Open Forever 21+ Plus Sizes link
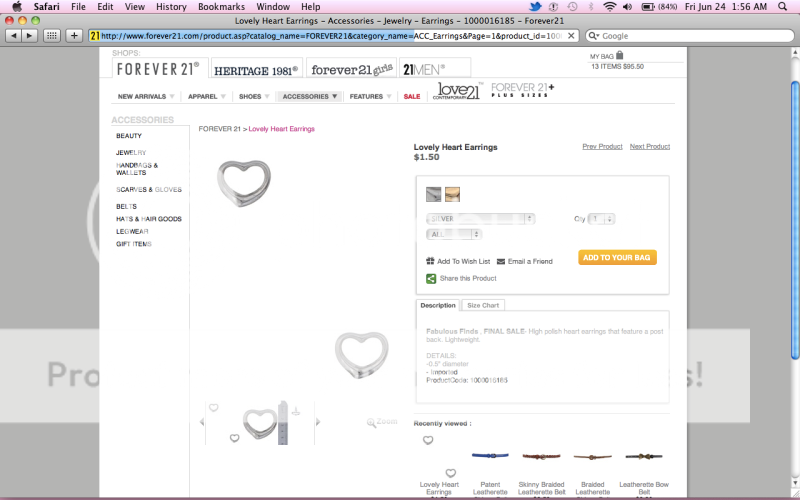The image size is (800, 500). click(x=522, y=90)
